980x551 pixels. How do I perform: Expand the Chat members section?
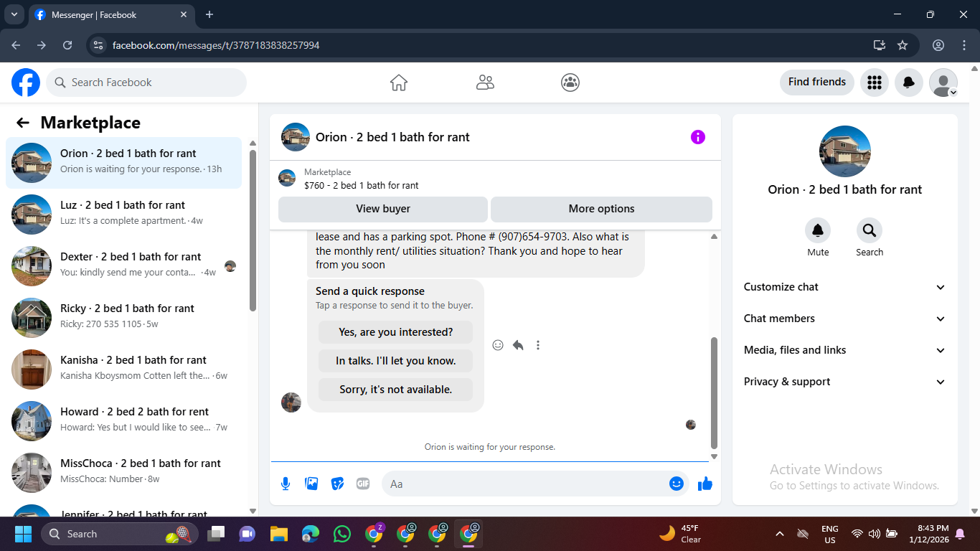point(845,319)
